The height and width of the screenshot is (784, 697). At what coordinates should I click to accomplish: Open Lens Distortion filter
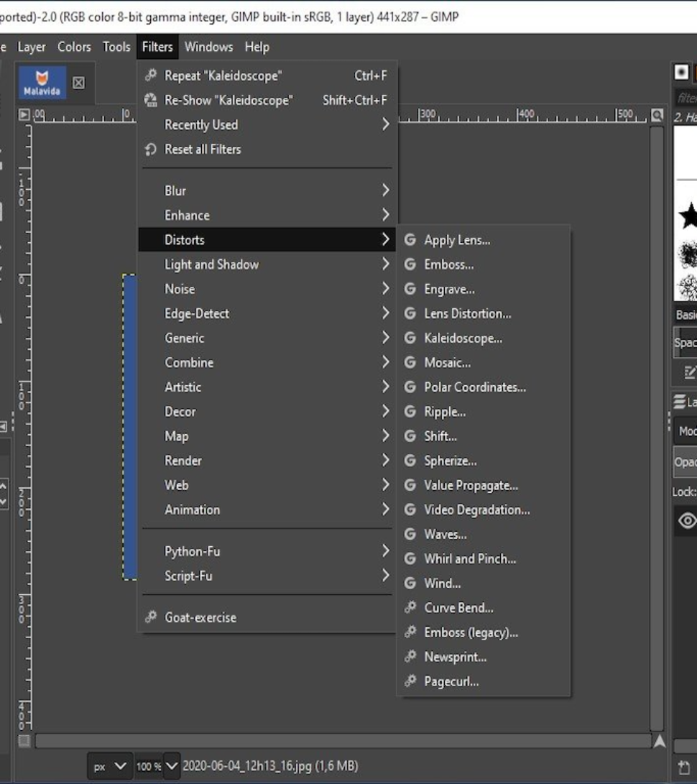click(x=484, y=313)
